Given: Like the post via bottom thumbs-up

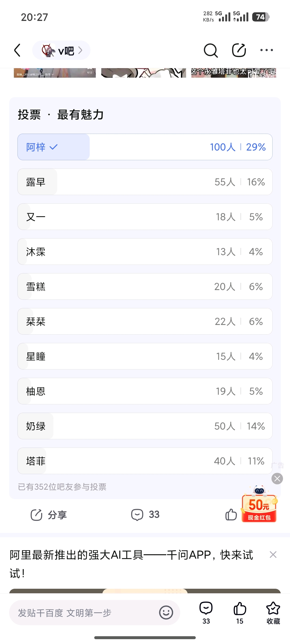Looking at the screenshot, I should (x=240, y=609).
